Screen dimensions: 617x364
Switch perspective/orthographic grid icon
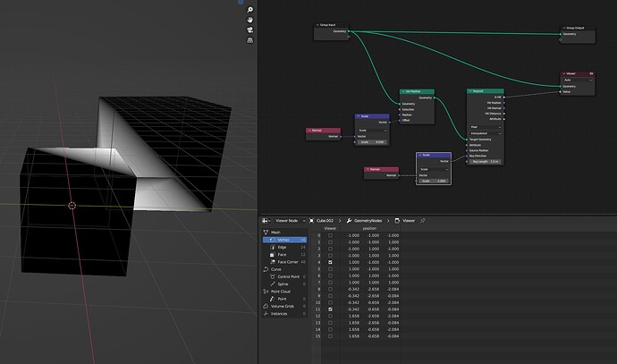click(249, 40)
